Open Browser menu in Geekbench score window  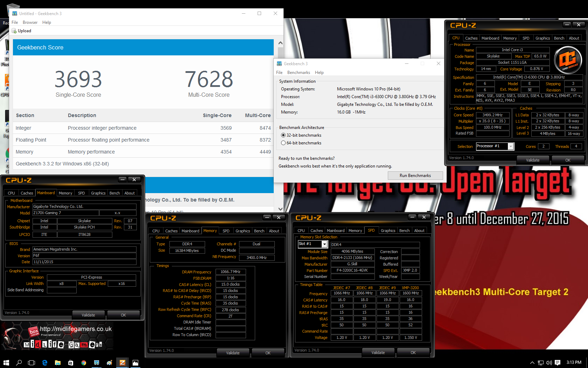click(x=30, y=22)
